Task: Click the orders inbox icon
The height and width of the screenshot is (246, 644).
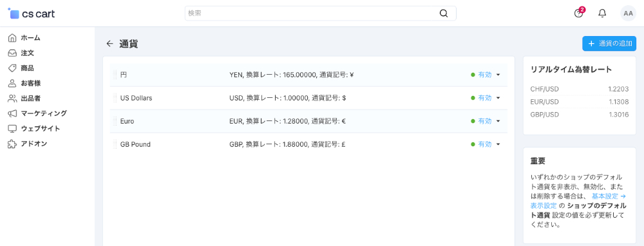Action: pos(12,53)
